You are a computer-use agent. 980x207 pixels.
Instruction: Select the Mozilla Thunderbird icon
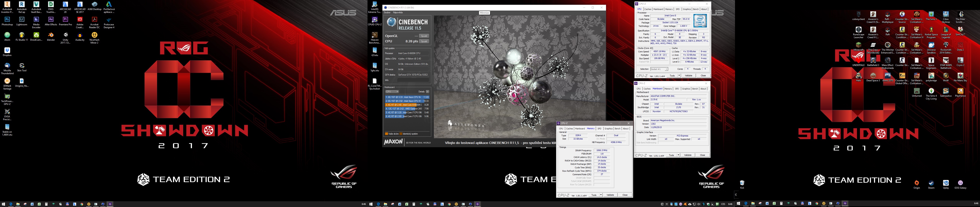(x=7, y=69)
